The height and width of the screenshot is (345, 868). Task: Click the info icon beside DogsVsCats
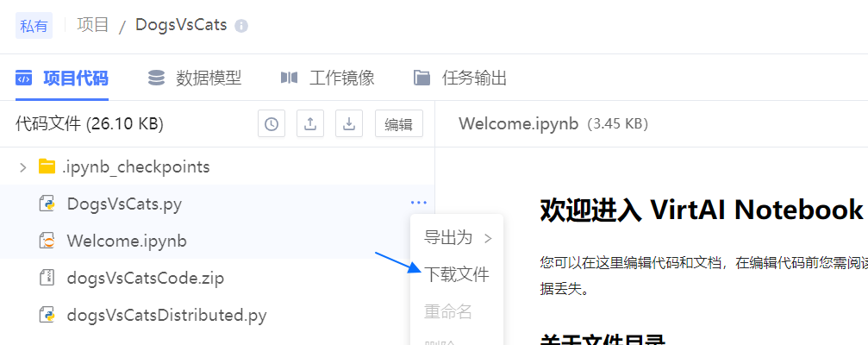point(240,26)
